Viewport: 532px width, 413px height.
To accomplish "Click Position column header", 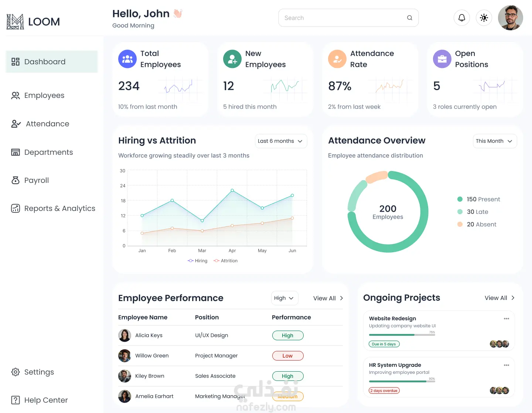I will [x=207, y=317].
